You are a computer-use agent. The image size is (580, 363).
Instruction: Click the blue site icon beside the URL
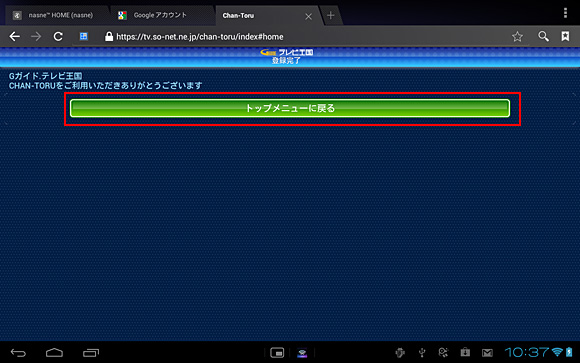(84, 36)
